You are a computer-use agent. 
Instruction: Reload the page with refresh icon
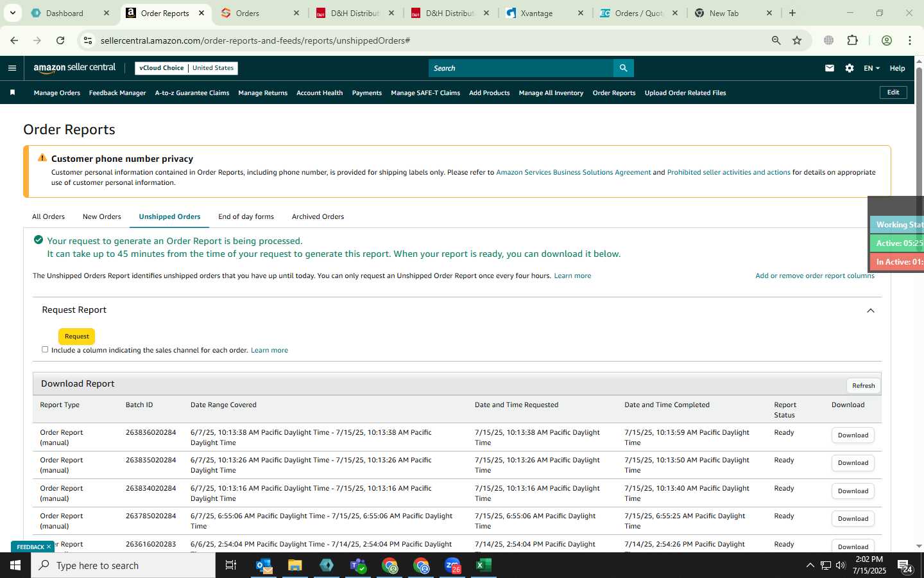coord(60,40)
